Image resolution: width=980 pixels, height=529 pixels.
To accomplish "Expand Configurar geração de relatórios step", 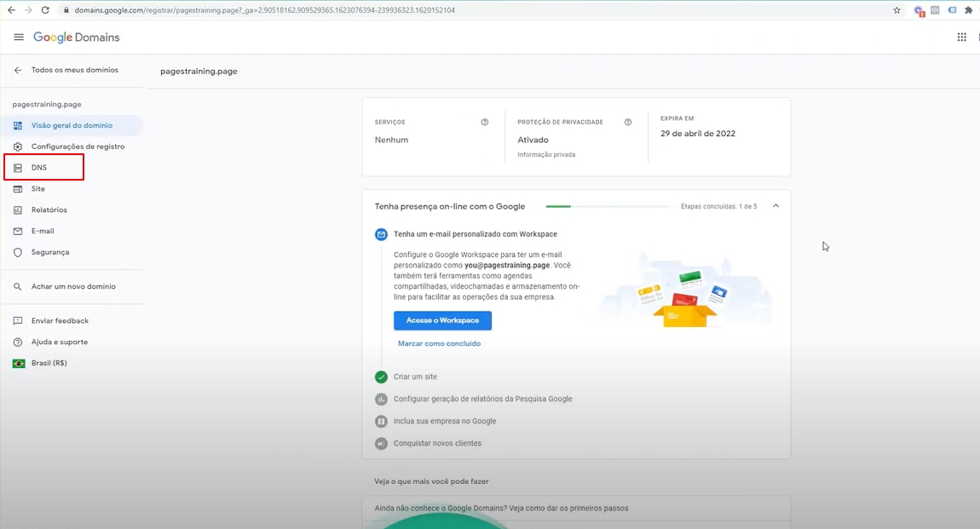I will coord(482,399).
